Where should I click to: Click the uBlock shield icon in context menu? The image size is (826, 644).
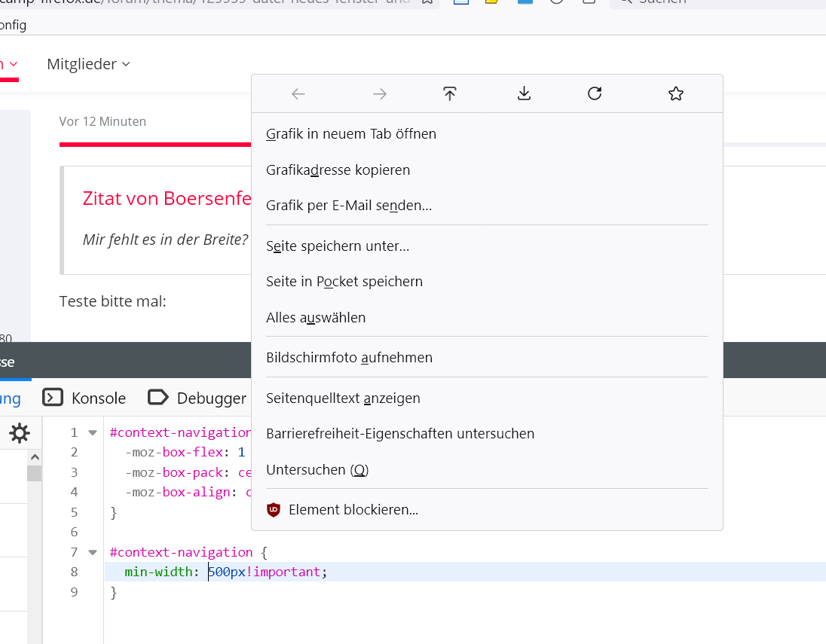[274, 510]
